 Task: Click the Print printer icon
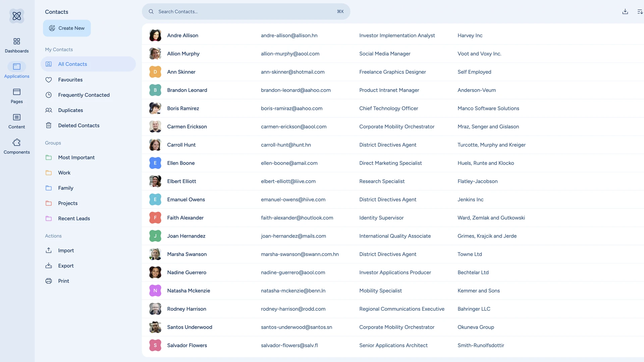tap(49, 281)
